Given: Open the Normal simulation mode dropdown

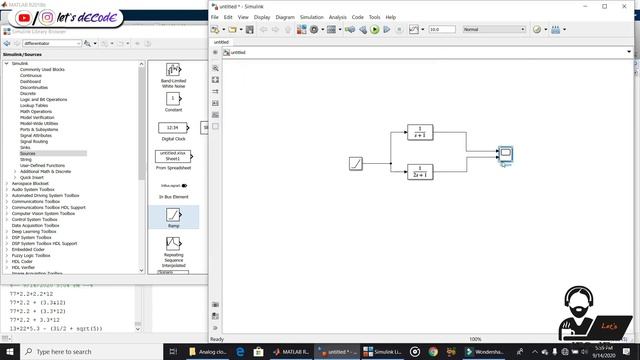Looking at the screenshot, I should (494, 29).
